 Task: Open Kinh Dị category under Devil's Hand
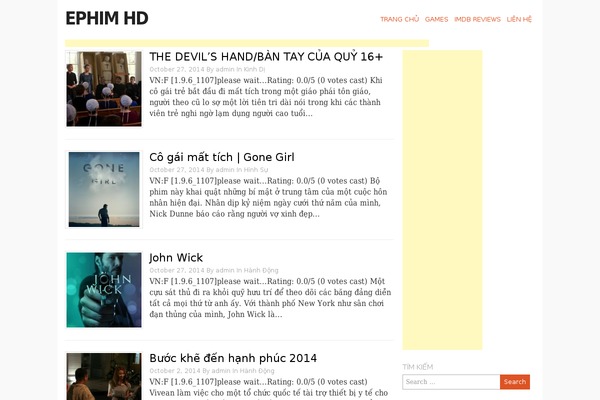click(x=254, y=69)
